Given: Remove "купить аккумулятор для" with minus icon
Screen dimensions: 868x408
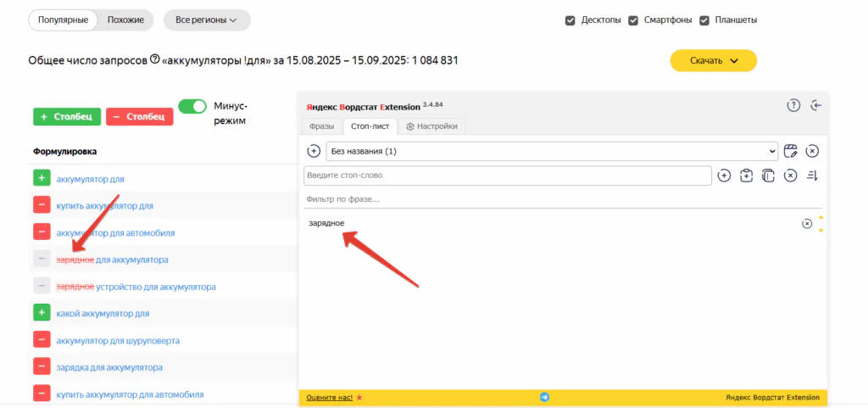Looking at the screenshot, I should tap(42, 205).
